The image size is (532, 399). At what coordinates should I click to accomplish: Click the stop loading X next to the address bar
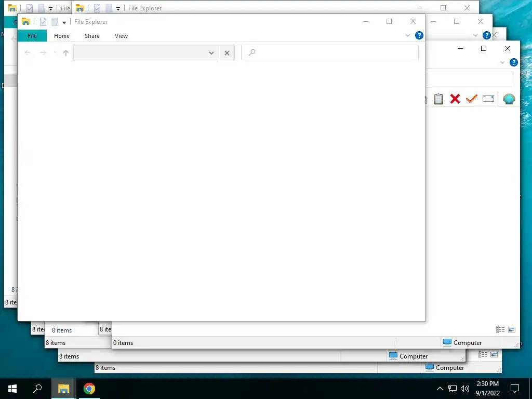coord(227,53)
